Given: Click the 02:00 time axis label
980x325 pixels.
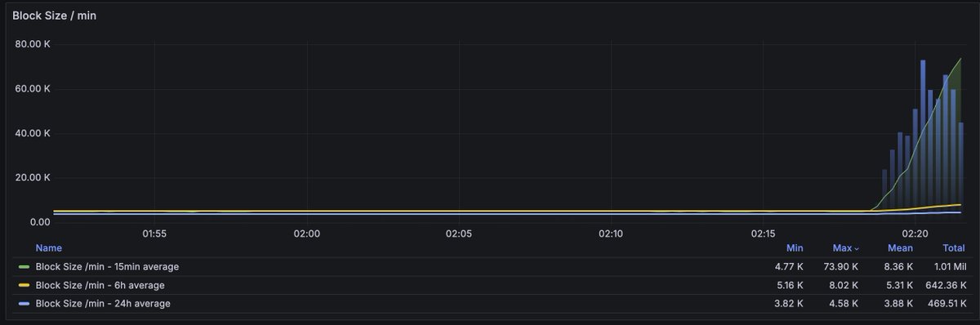Looking at the screenshot, I should pyautogui.click(x=306, y=234).
